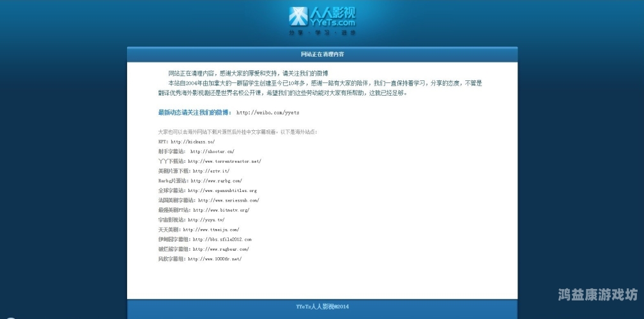This screenshot has width=644, height=319.
Task: Open the www.opensubtitles.org link
Action: (x=222, y=191)
